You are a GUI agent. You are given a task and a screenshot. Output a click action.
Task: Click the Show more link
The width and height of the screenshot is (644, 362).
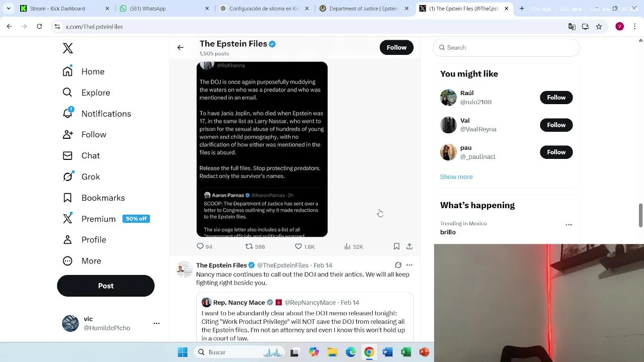pos(456,177)
